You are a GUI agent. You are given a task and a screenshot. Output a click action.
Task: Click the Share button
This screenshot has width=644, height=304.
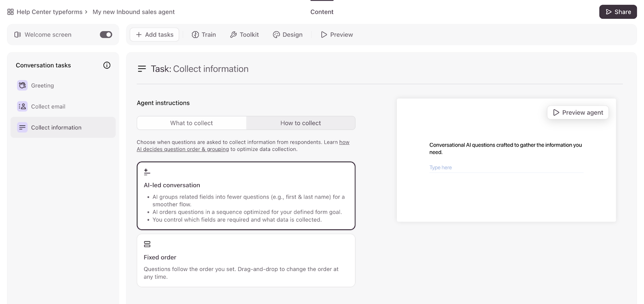pyautogui.click(x=618, y=12)
